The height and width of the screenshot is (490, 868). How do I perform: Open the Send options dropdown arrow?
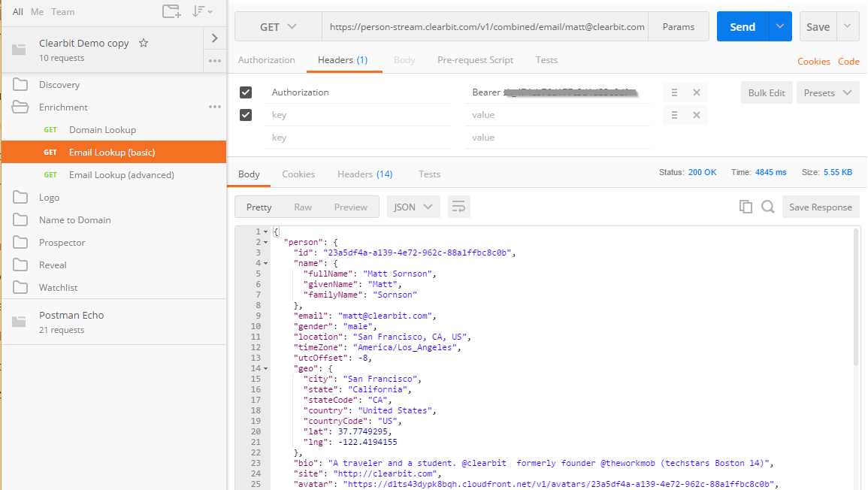pos(780,26)
